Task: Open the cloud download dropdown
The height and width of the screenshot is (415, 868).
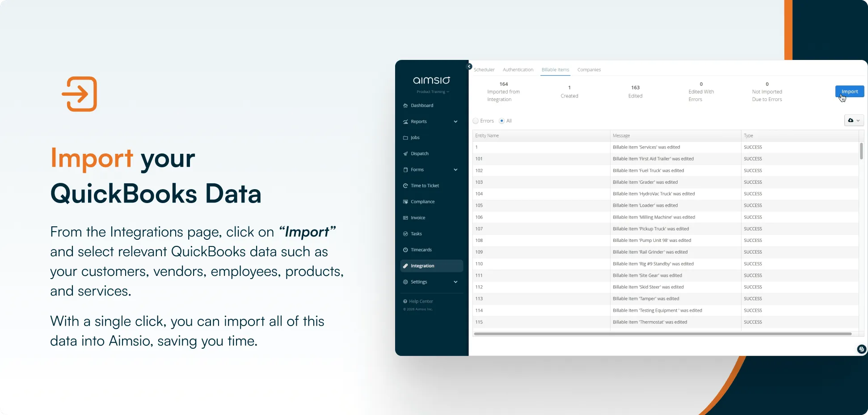Action: click(854, 120)
